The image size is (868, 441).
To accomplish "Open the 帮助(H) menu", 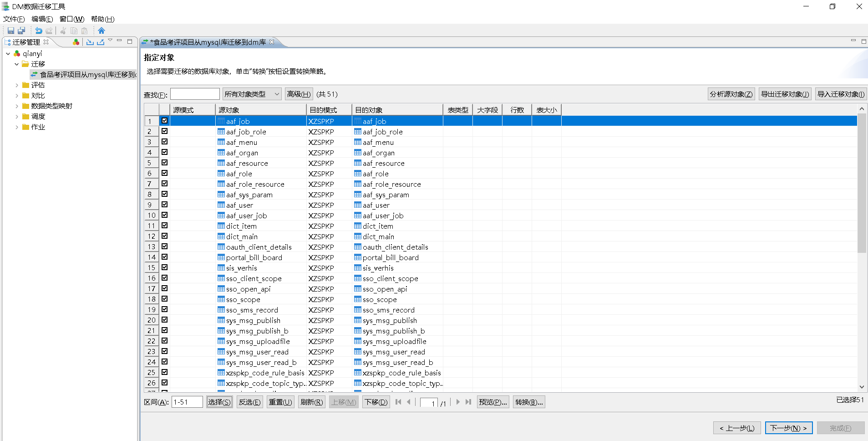I will [102, 19].
